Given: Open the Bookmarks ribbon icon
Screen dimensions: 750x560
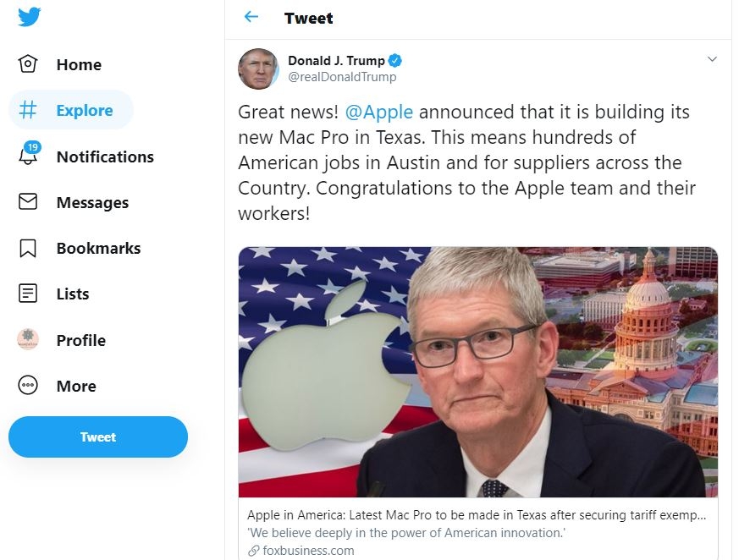Looking at the screenshot, I should (28, 248).
